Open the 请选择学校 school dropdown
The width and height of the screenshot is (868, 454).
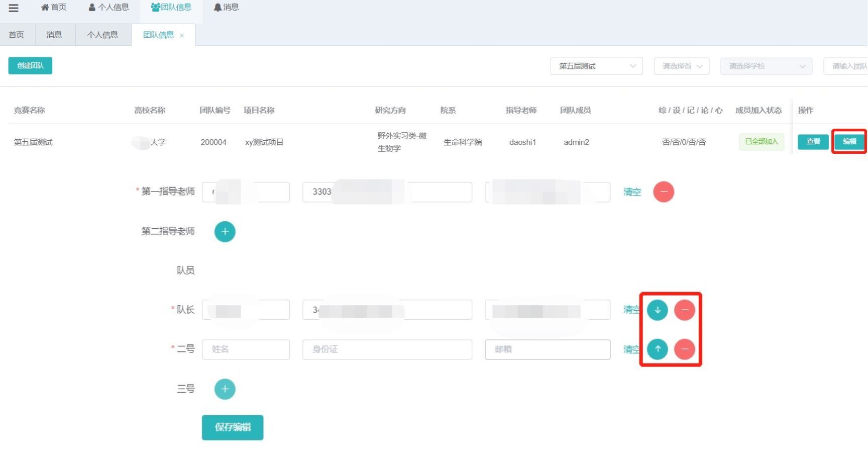coord(766,66)
